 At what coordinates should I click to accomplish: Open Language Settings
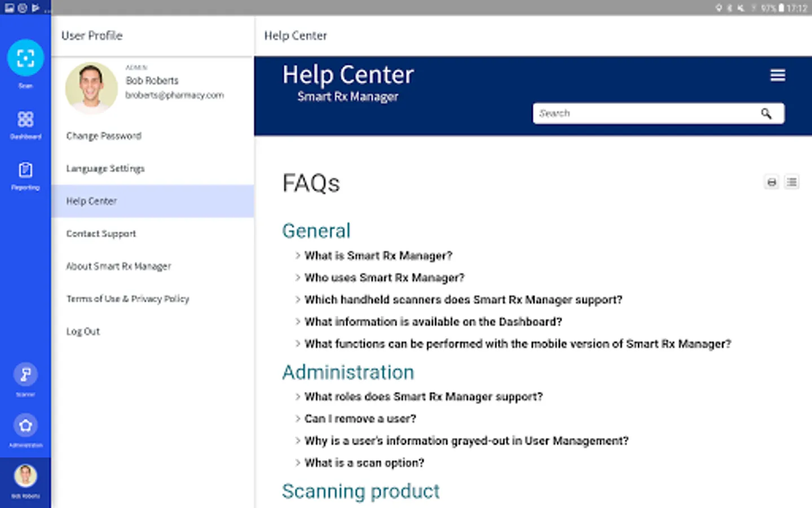coord(152,169)
